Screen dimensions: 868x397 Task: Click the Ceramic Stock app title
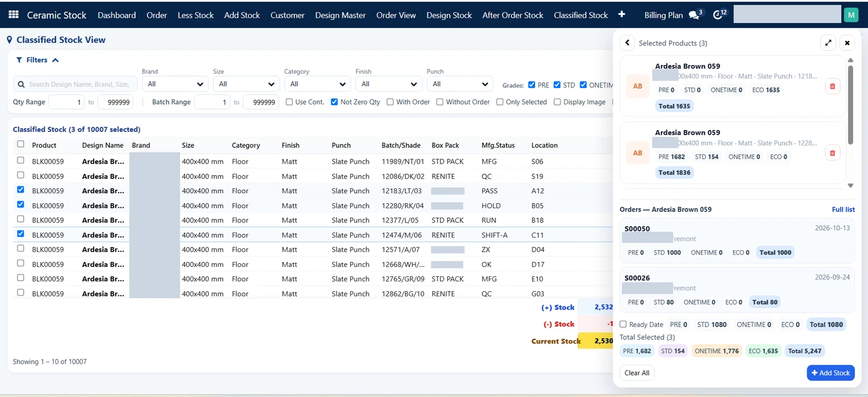pos(56,15)
